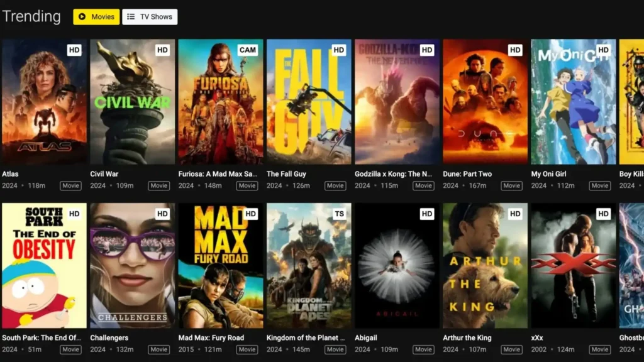
Task: Click the Movie tag under Civil War
Action: 158,185
